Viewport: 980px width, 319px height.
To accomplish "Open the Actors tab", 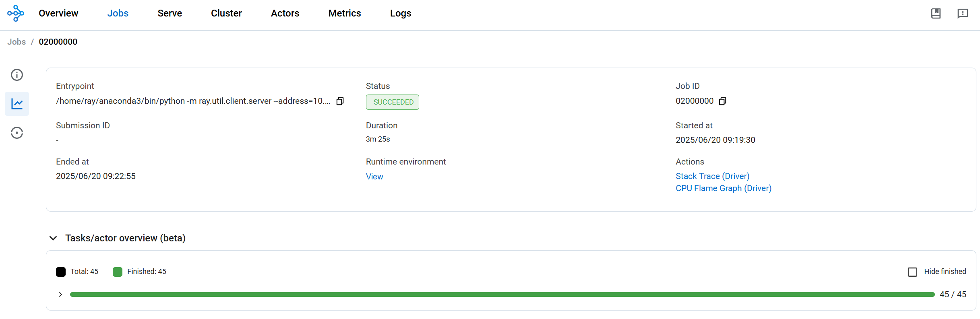I will [x=285, y=13].
